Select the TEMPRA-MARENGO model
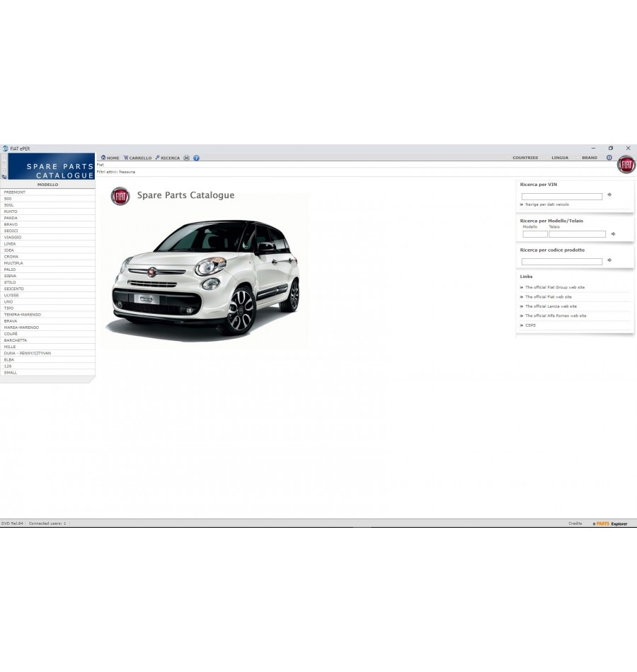 pyautogui.click(x=47, y=314)
